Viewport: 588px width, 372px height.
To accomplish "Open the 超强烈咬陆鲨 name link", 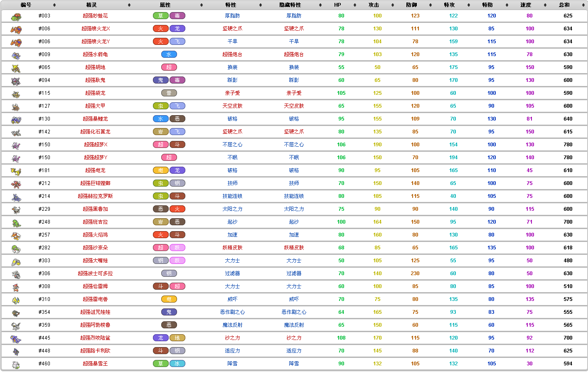I will coord(95,338).
